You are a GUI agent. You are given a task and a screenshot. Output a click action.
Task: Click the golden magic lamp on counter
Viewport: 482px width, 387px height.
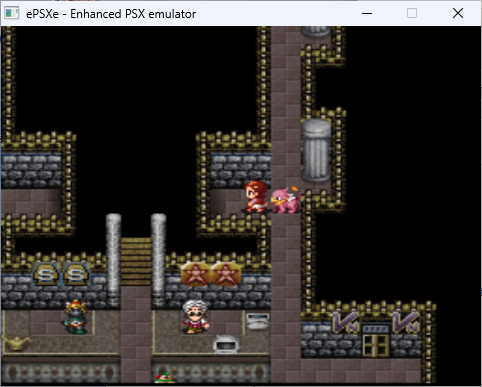pyautogui.click(x=16, y=343)
